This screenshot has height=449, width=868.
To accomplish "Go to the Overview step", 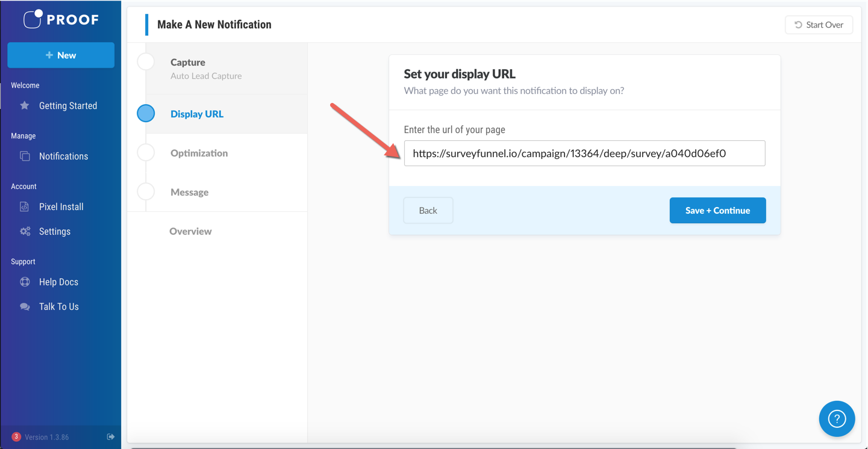I will [190, 232].
